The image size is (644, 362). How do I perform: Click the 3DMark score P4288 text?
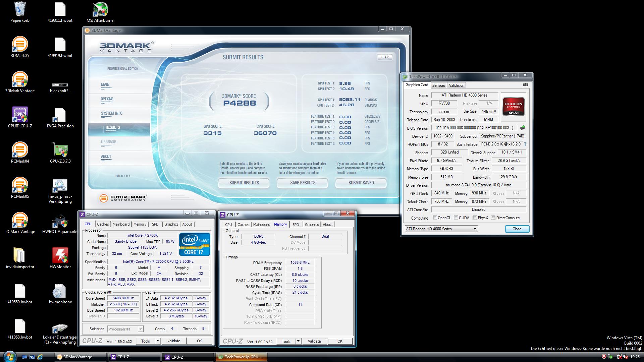(x=239, y=103)
